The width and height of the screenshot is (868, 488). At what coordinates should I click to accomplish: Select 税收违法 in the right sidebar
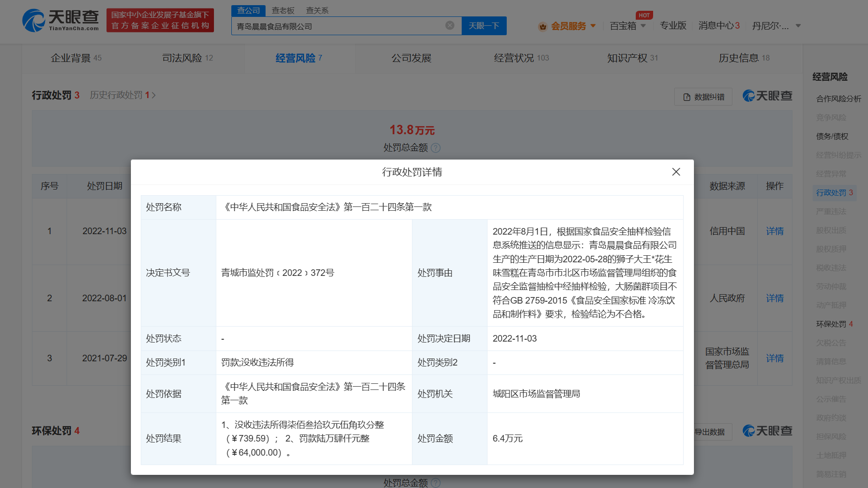831,268
